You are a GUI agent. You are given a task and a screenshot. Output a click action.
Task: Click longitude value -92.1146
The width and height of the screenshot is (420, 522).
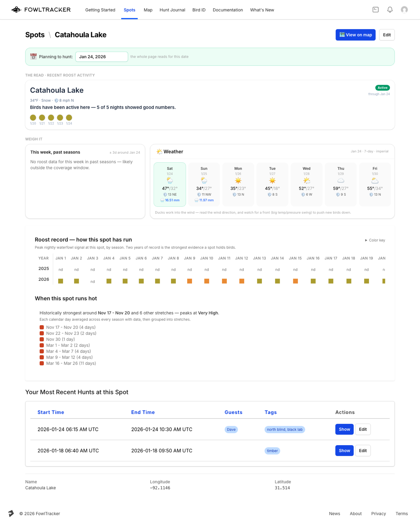pyautogui.click(x=160, y=488)
